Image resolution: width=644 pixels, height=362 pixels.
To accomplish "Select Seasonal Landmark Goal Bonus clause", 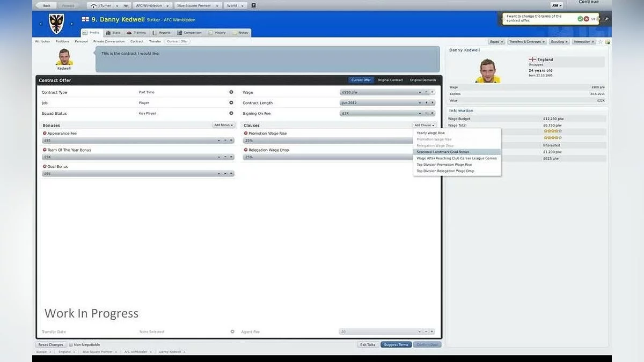I will click(443, 152).
